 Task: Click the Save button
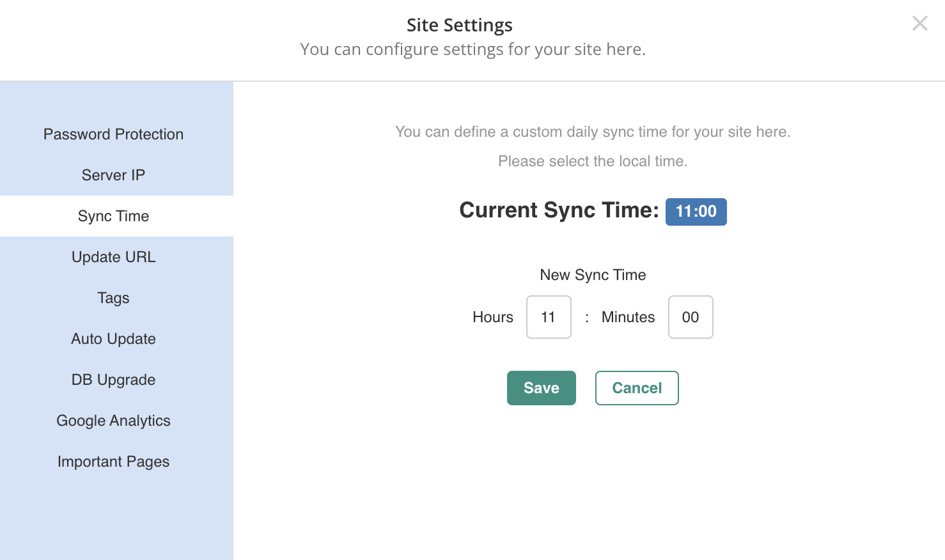coord(541,388)
